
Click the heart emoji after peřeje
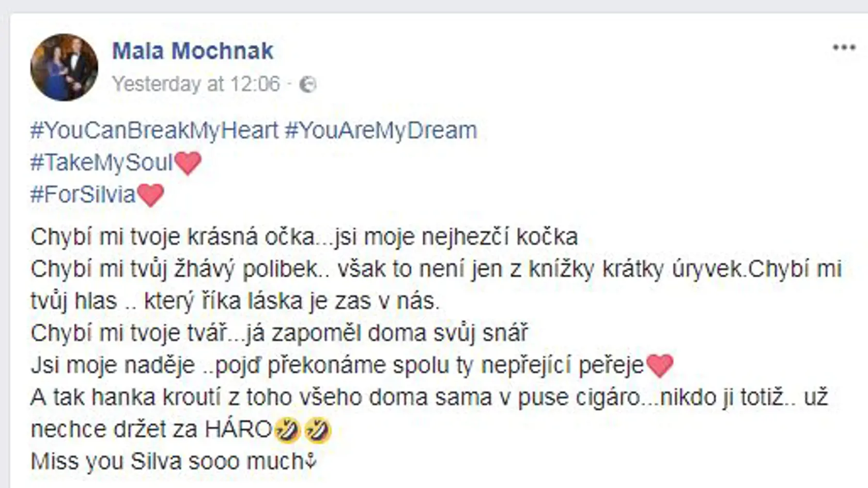pyautogui.click(x=660, y=365)
